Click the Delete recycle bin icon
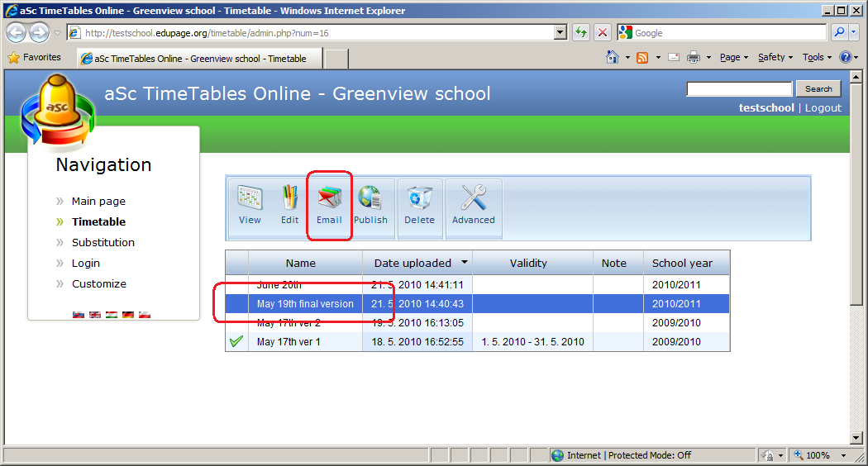This screenshot has height=466, width=868. [419, 197]
